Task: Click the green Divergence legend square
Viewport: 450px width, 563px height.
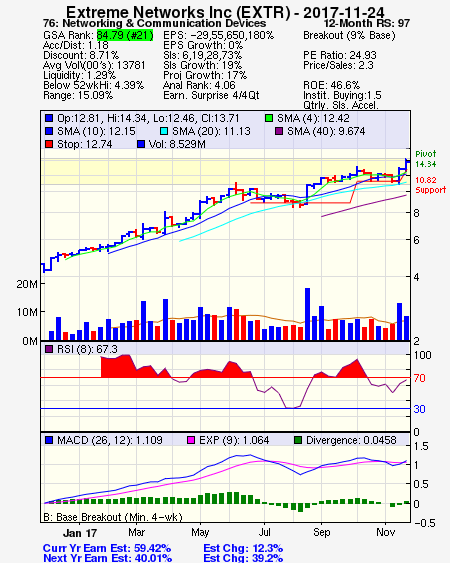Action: [298, 440]
